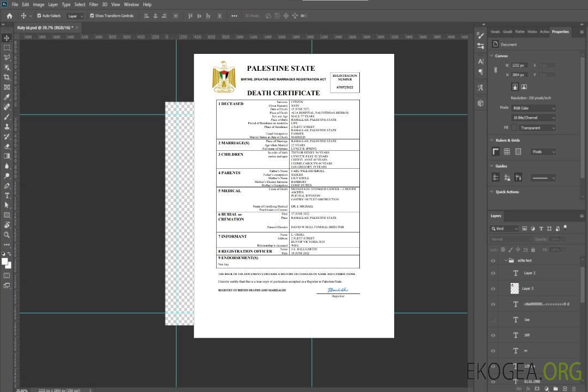The width and height of the screenshot is (588, 392).
Task: Open the Window menu
Action: point(131,4)
